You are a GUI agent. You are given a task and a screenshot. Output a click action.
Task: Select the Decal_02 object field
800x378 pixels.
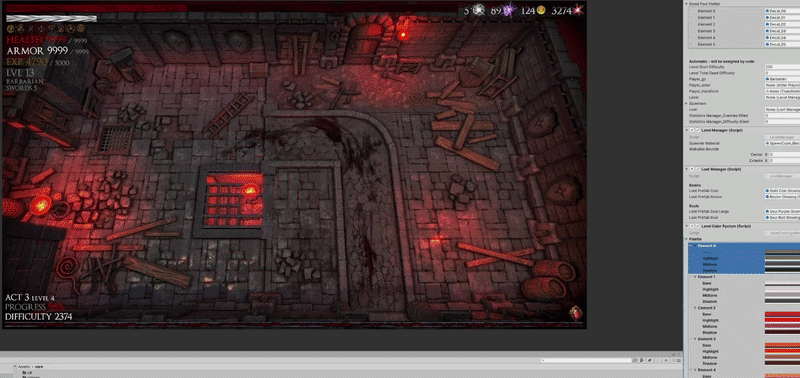click(x=782, y=24)
